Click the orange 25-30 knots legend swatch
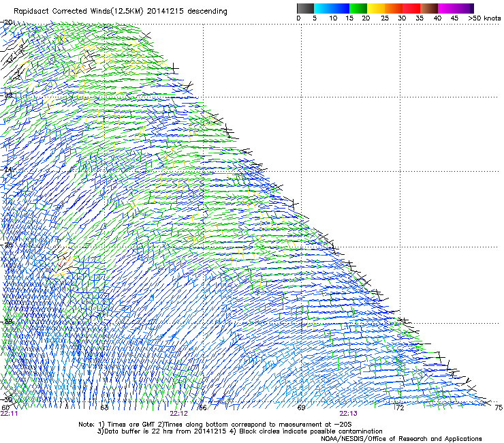Viewport: 504px width, 443px height. click(x=394, y=8)
